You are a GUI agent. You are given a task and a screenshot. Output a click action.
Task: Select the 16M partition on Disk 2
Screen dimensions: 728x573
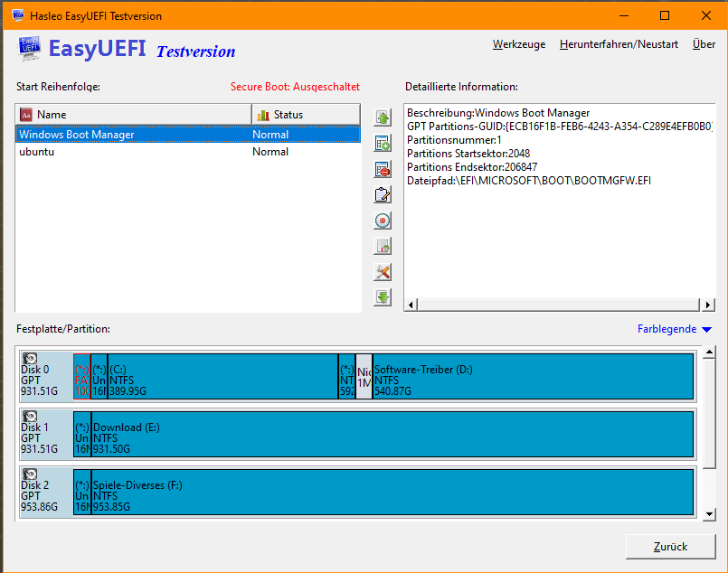point(82,492)
